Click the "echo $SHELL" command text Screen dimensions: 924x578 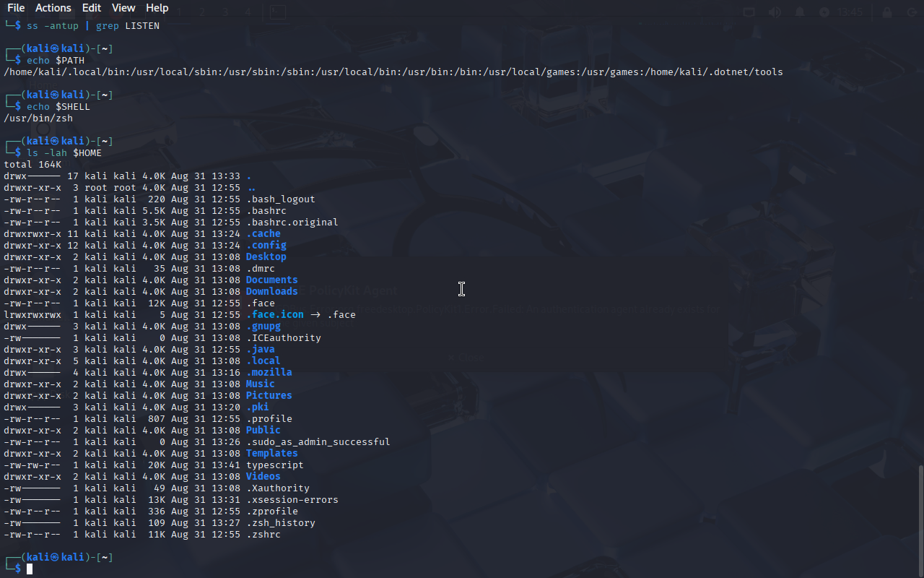coord(58,107)
